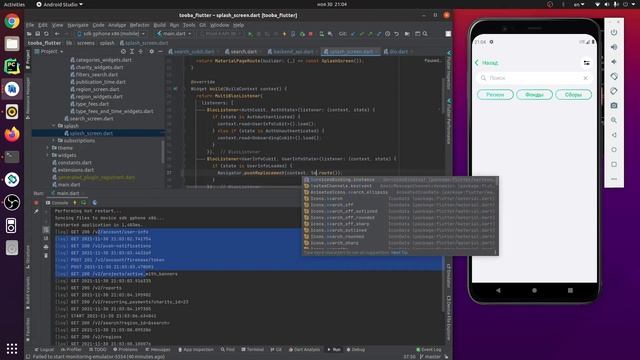Click the pin icon in Run panel left strip
Screen dimensions: 640x360
coord(36,211)
